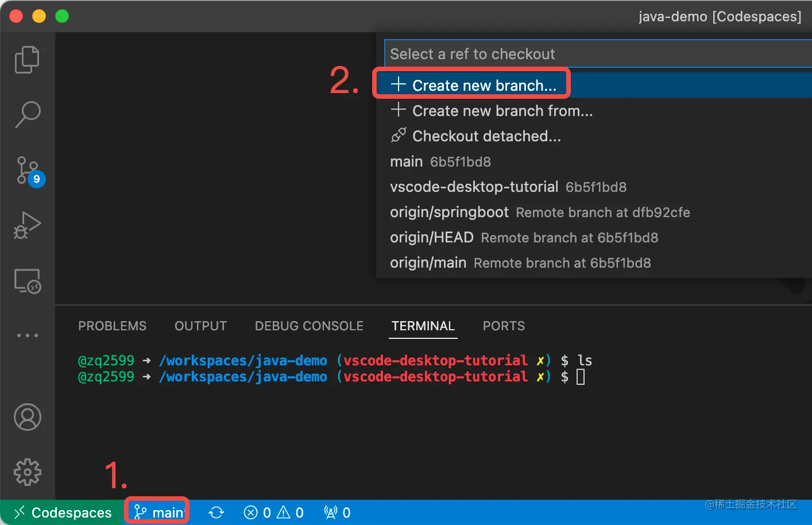The height and width of the screenshot is (525, 812).
Task: Open the Run and Debug view
Action: coord(27,225)
